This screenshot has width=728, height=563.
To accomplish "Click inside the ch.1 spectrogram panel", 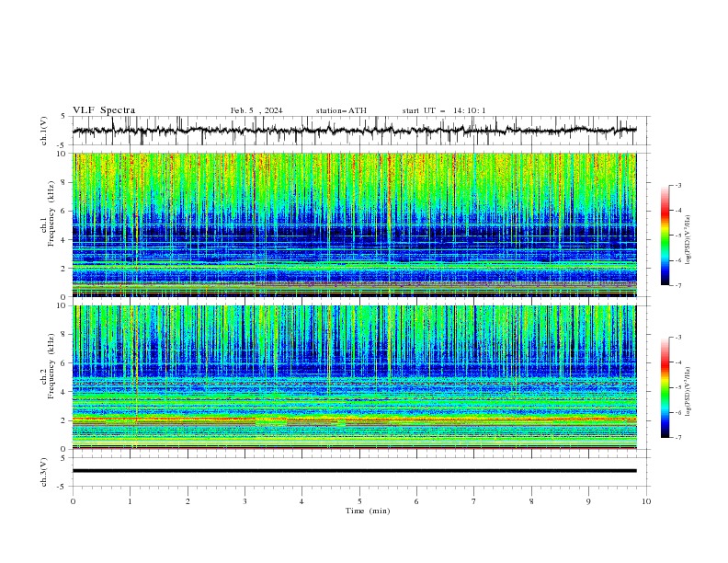I will [x=354, y=224].
